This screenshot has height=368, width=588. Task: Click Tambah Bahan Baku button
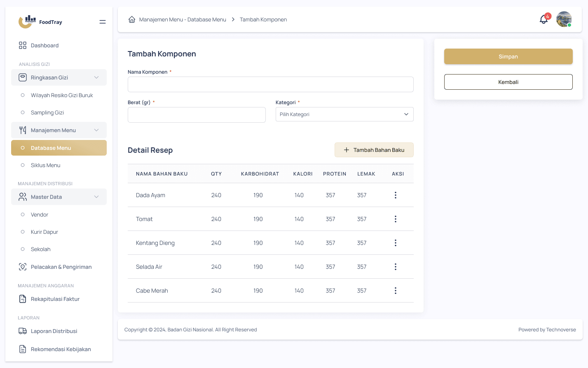pyautogui.click(x=374, y=150)
